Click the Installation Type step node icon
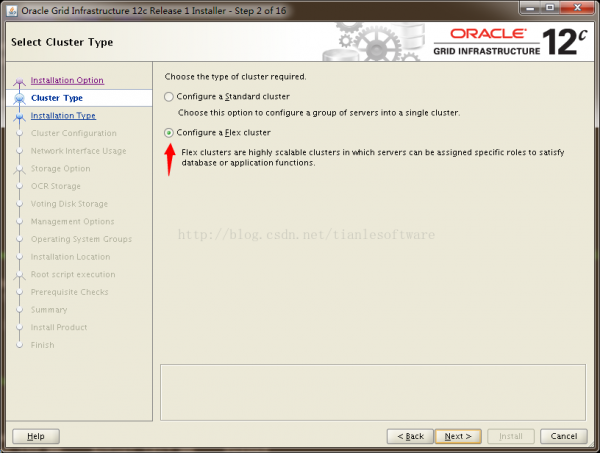 (x=20, y=116)
